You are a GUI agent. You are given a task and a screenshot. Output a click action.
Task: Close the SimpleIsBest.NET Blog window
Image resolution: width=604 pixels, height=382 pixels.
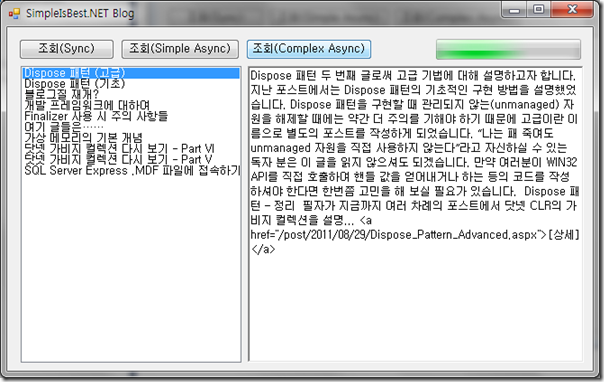(572, 10)
